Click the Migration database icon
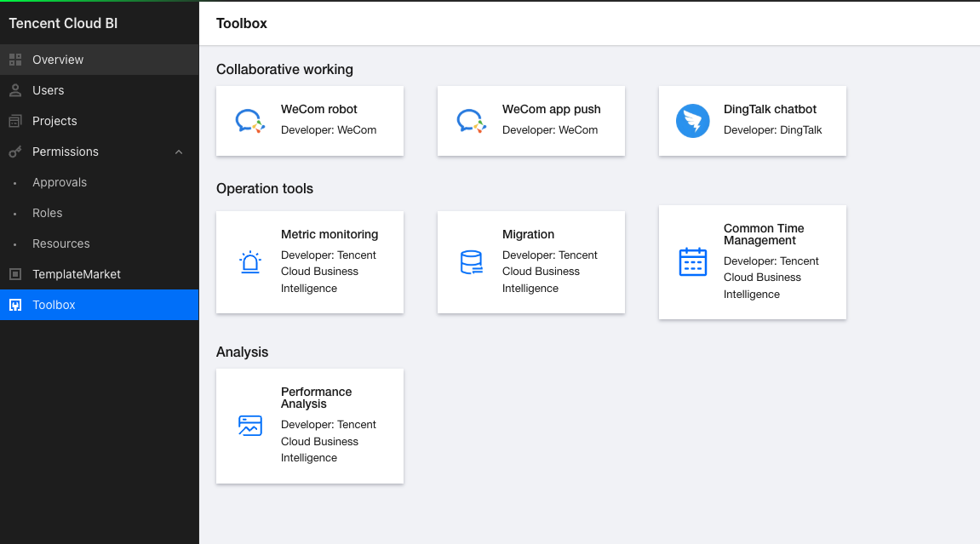 [x=471, y=262]
